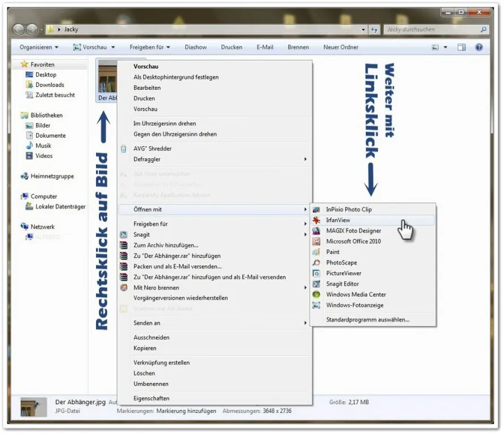Expand the Mit Nero brennen submenu
The height and width of the screenshot is (434, 504).
305,288
